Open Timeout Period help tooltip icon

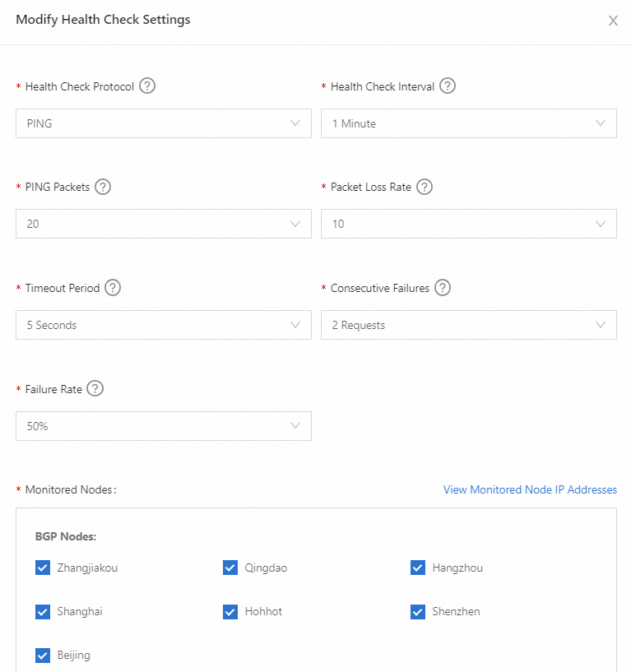[x=113, y=288]
